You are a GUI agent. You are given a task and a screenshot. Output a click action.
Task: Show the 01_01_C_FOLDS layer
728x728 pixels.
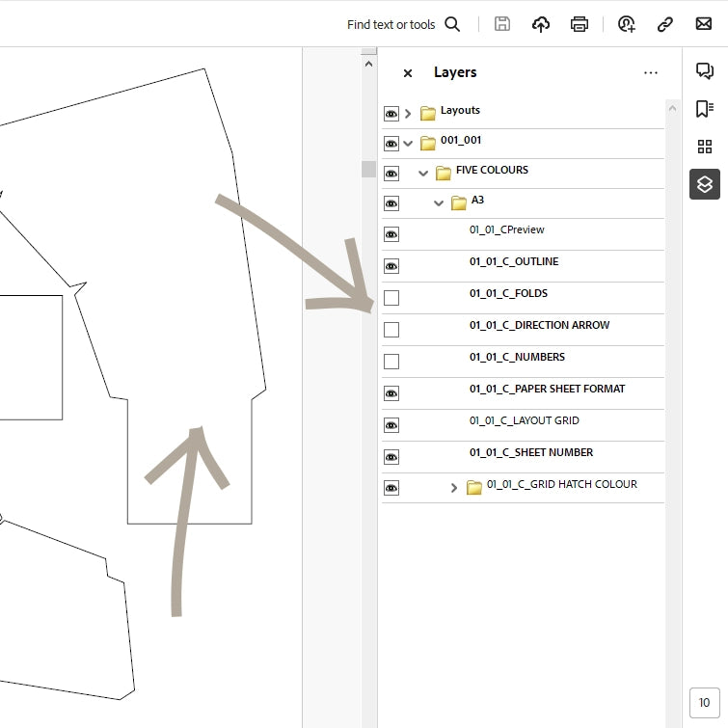(391, 298)
